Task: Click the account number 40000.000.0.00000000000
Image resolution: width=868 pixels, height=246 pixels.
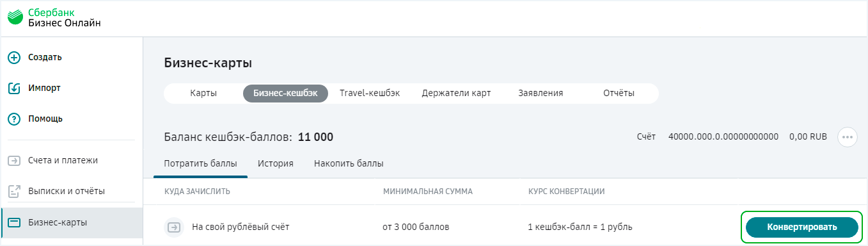Action: (x=723, y=136)
